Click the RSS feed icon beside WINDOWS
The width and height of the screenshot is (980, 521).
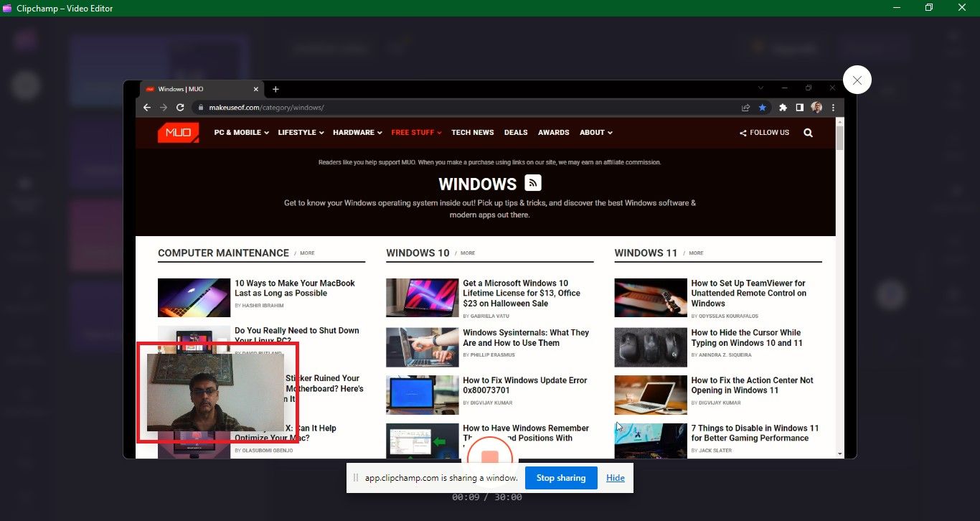tap(532, 182)
